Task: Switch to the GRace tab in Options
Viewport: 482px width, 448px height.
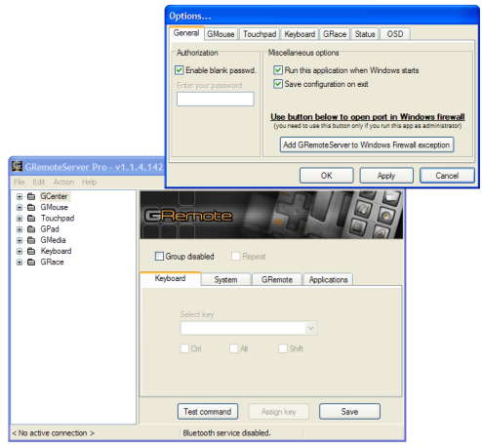Action: (335, 34)
